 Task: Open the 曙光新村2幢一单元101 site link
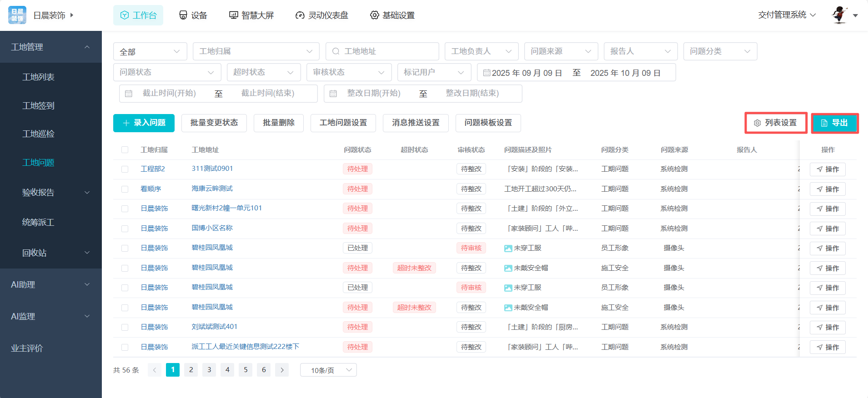tap(226, 208)
